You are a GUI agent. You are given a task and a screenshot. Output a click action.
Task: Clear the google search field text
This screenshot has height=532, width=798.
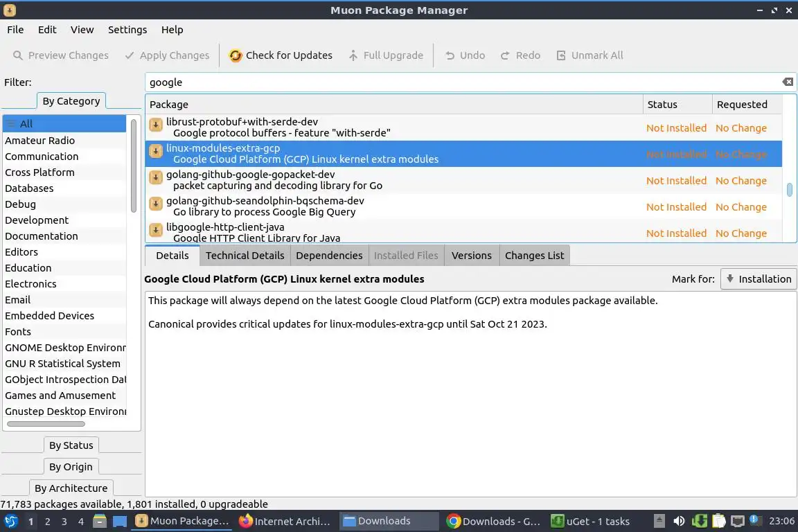[x=788, y=82]
